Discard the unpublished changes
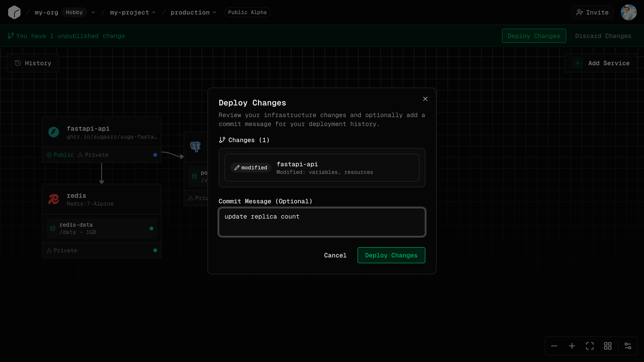Image resolution: width=644 pixels, height=362 pixels. pyautogui.click(x=603, y=36)
